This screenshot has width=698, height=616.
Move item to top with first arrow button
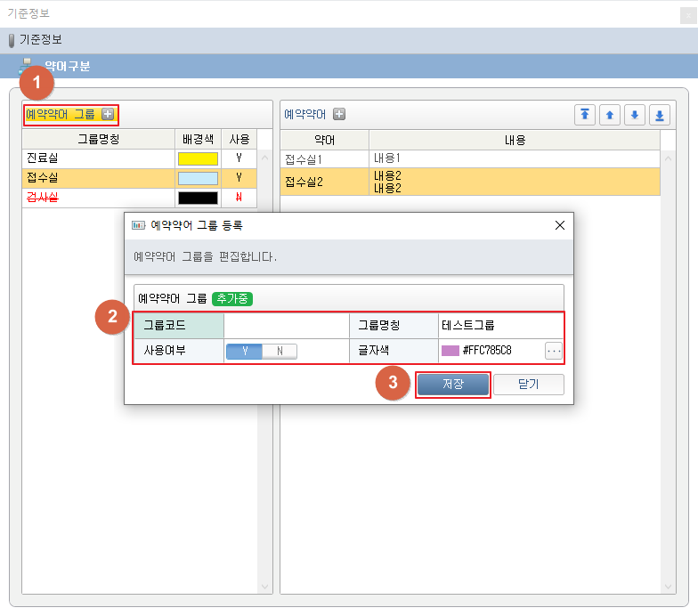click(x=585, y=115)
